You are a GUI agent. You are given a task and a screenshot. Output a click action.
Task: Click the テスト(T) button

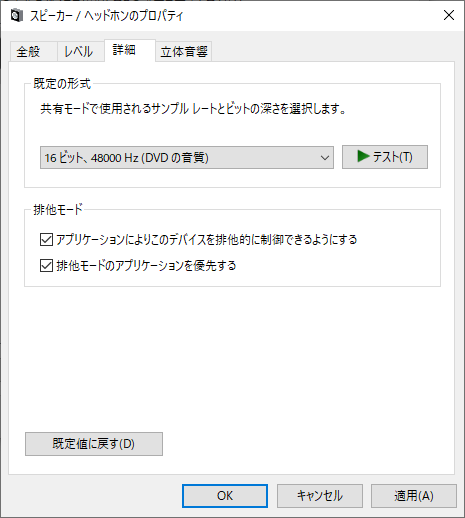[385, 157]
